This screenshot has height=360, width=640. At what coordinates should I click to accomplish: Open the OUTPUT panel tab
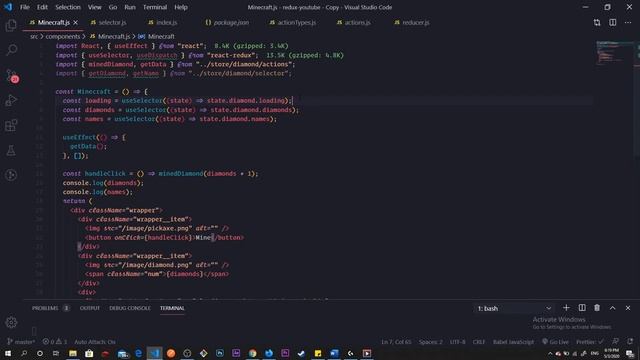tap(90, 308)
